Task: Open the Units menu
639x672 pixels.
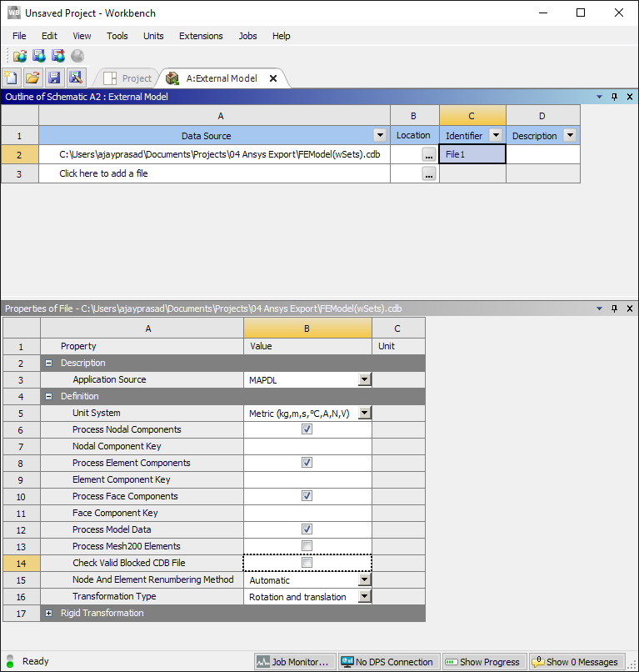Action: (153, 36)
